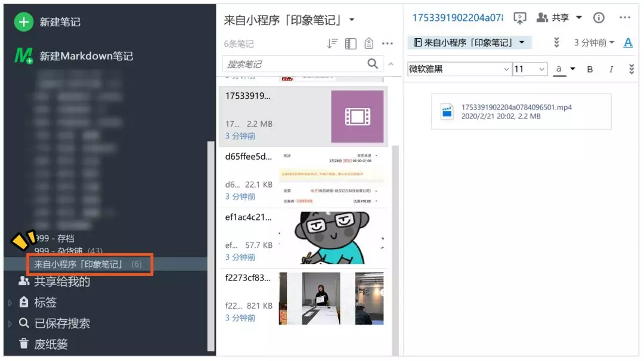This screenshot has width=644, height=361.
Task: Click the purple video thumbnail
Action: tap(357, 117)
